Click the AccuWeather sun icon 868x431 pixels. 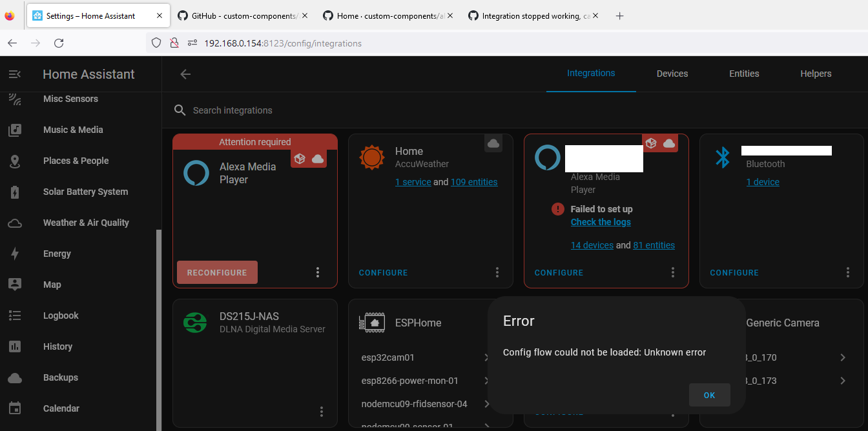tap(373, 157)
